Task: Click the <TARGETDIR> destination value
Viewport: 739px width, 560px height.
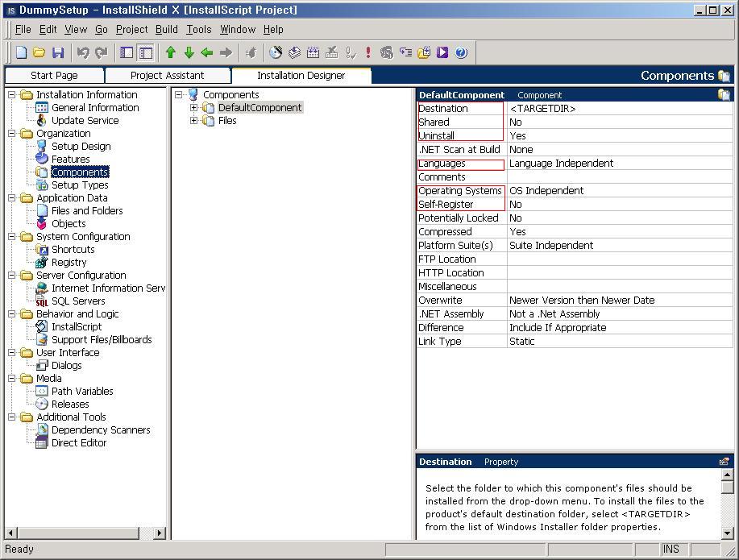Action: click(x=542, y=109)
